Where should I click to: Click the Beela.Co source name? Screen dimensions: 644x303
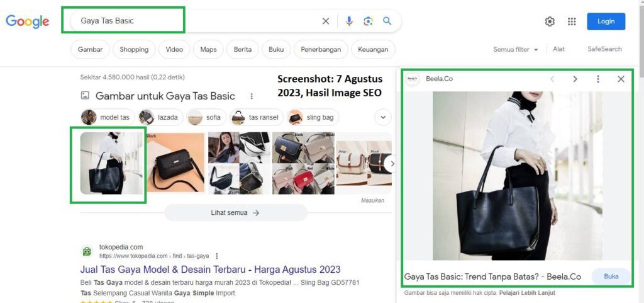[440, 79]
